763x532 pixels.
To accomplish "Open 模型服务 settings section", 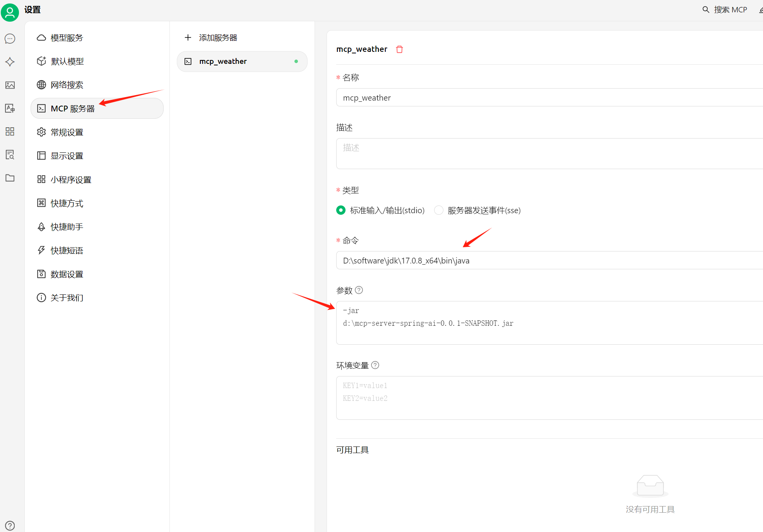I will (97, 38).
